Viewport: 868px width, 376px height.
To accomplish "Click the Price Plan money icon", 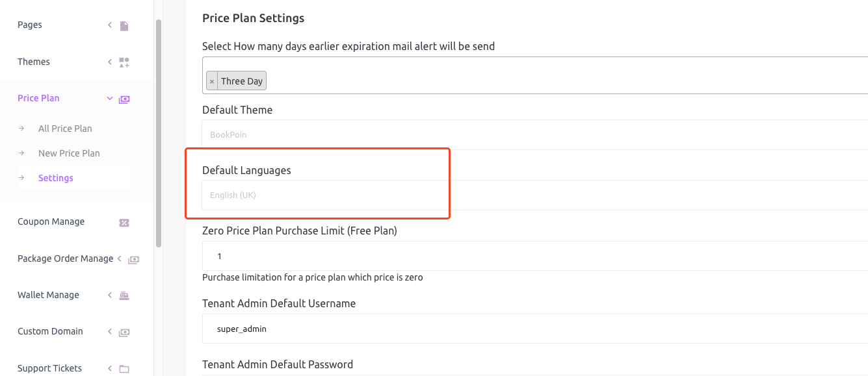I will pos(124,99).
